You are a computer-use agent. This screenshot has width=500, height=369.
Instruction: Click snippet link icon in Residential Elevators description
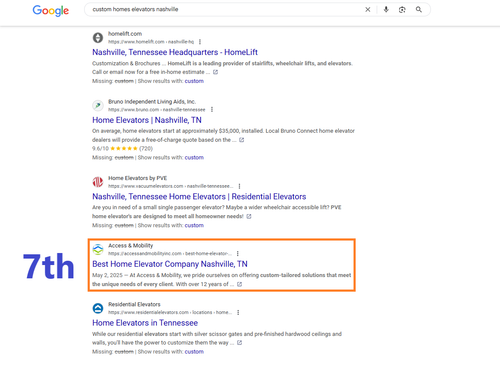click(239, 343)
